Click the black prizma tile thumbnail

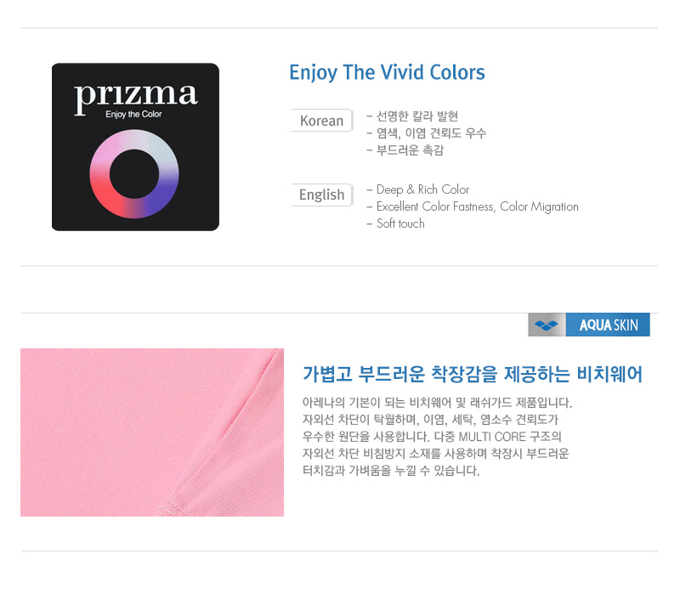[x=135, y=147]
